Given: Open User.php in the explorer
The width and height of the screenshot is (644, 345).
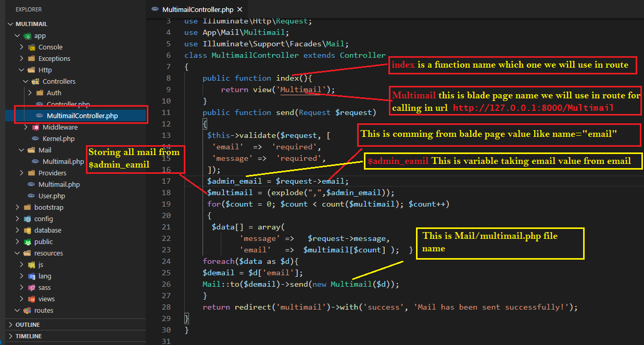Looking at the screenshot, I should pyautogui.click(x=52, y=196).
